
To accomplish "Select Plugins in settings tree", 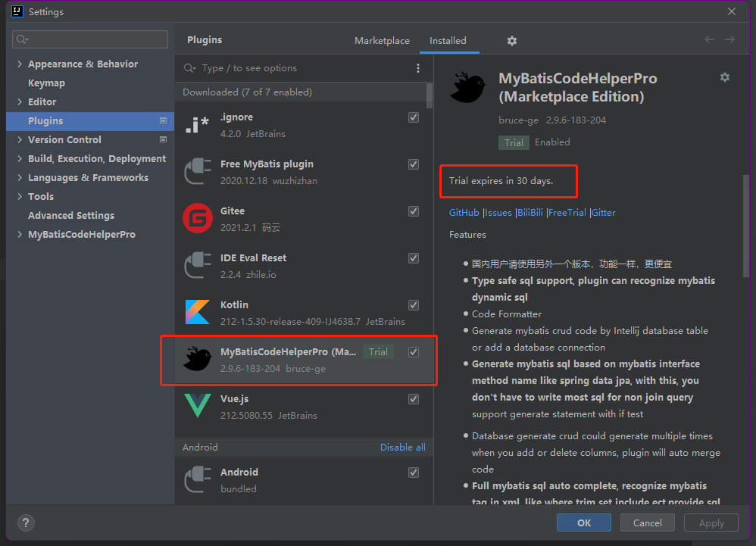I will 90,121.
